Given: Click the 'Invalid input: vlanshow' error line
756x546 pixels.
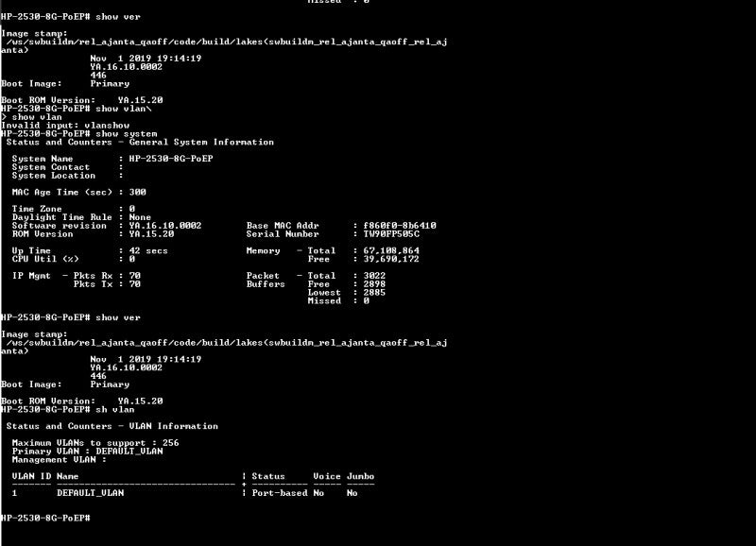Looking at the screenshot, I should (x=65, y=126).
